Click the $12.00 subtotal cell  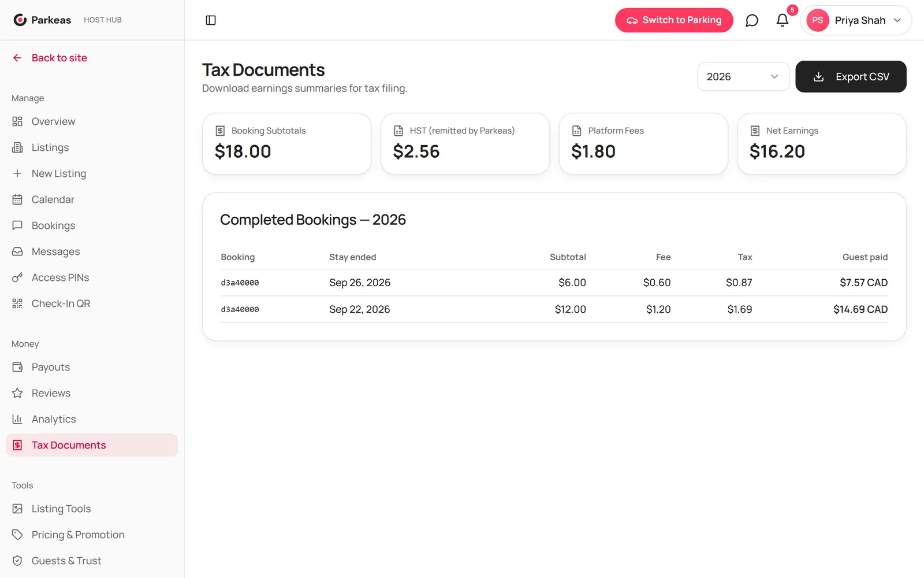click(571, 309)
